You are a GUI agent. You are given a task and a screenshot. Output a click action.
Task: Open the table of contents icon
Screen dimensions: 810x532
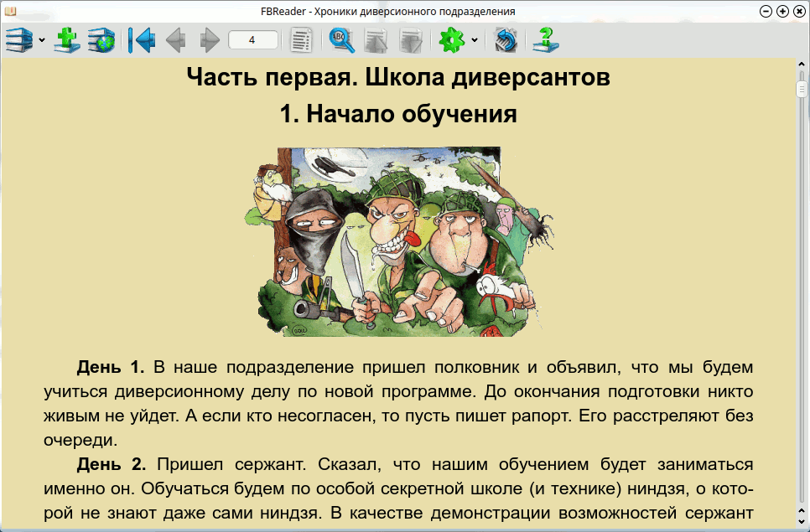301,39
